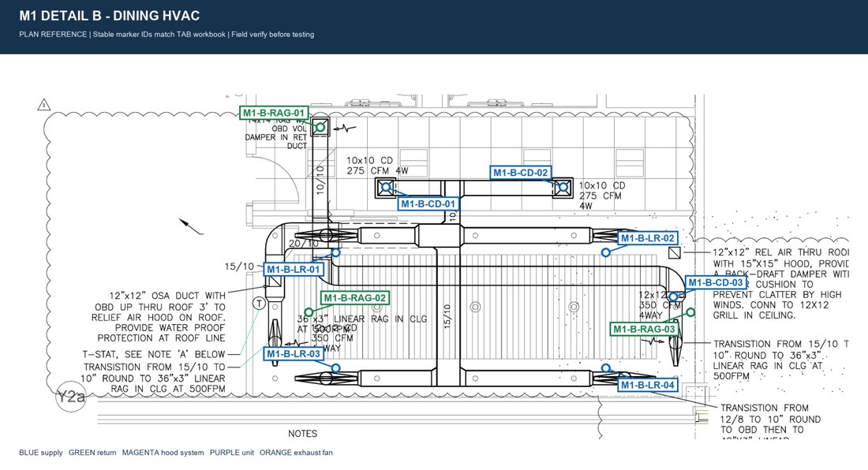868x470 pixels.
Task: Click the north arrow on the plan
Action: point(190,226)
